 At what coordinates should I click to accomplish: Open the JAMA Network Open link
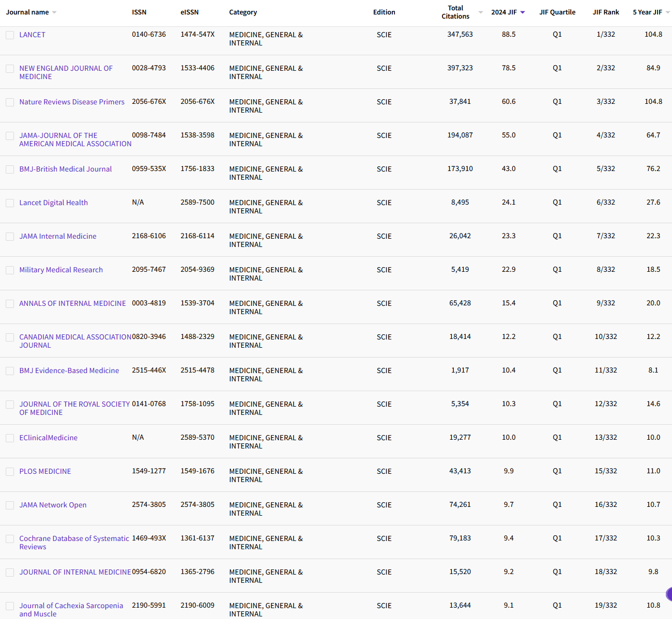(x=53, y=505)
